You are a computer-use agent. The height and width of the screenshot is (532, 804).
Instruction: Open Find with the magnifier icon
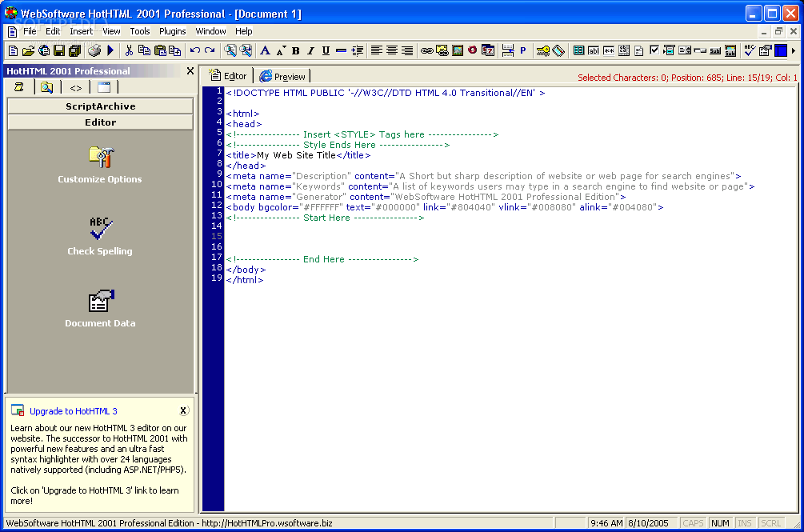click(x=230, y=50)
